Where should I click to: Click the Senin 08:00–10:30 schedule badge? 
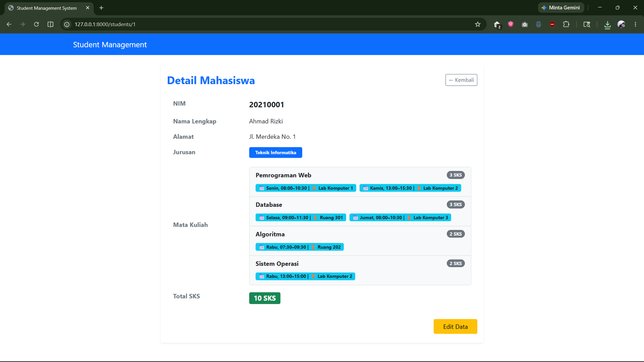(306, 188)
